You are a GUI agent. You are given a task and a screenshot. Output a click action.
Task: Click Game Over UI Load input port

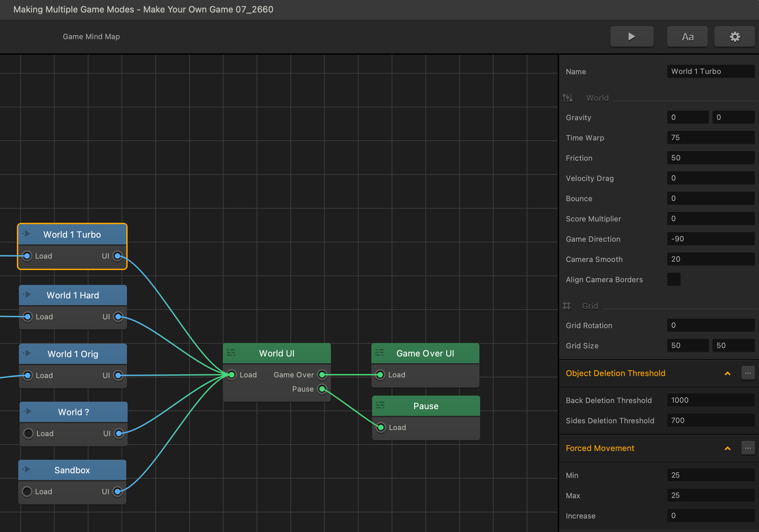380,375
